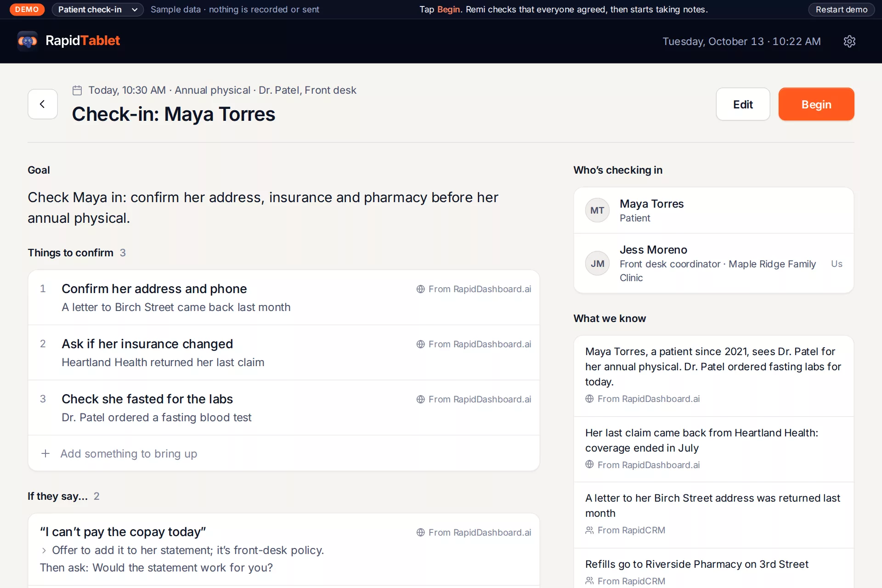Click the Goal description text

pyautogui.click(x=263, y=207)
